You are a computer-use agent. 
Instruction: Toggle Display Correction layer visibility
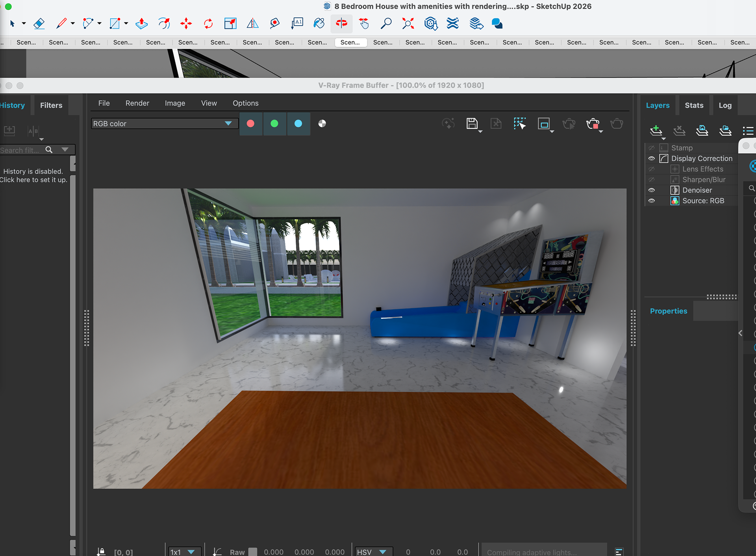[652, 159]
